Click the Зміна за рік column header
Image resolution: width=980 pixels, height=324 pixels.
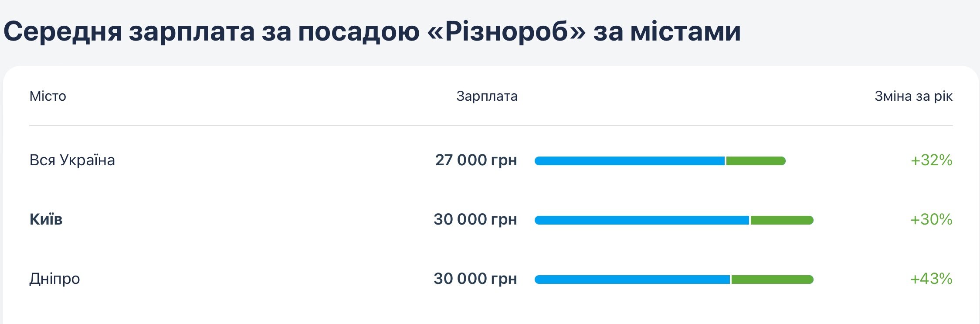(x=913, y=96)
